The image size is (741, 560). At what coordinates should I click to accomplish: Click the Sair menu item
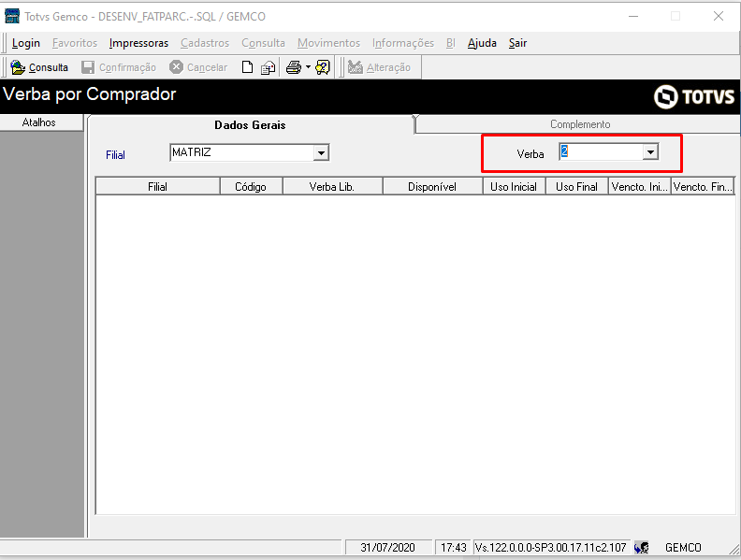click(x=517, y=43)
